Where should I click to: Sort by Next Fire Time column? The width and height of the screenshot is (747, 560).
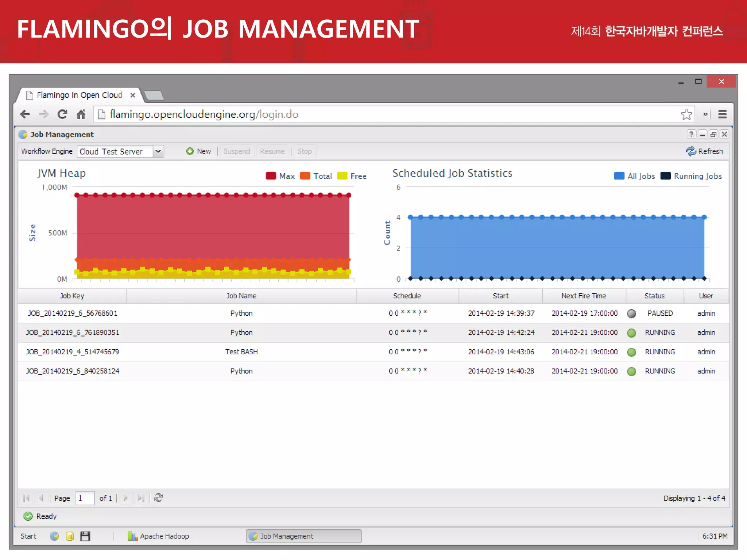(x=584, y=296)
